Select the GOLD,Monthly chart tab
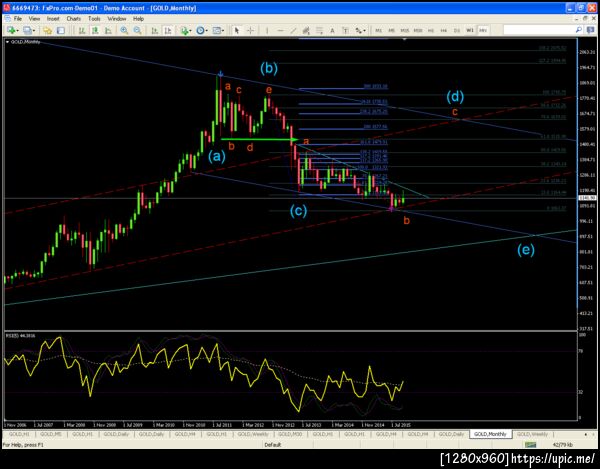The width and height of the screenshot is (600, 469). [x=490, y=434]
